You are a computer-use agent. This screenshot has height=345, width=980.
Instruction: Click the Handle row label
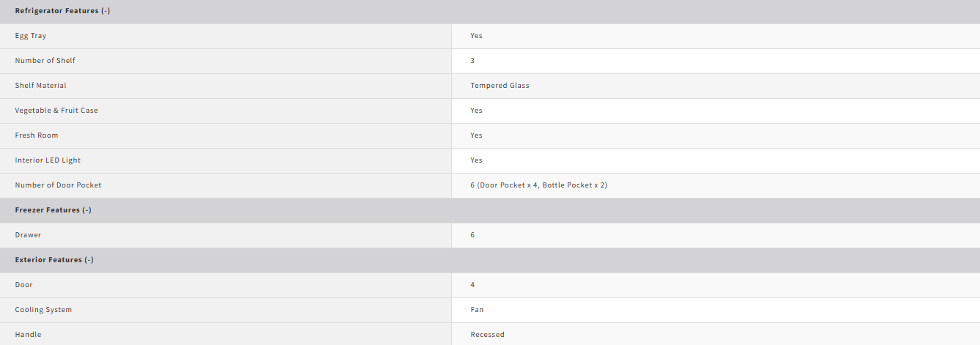(28, 335)
